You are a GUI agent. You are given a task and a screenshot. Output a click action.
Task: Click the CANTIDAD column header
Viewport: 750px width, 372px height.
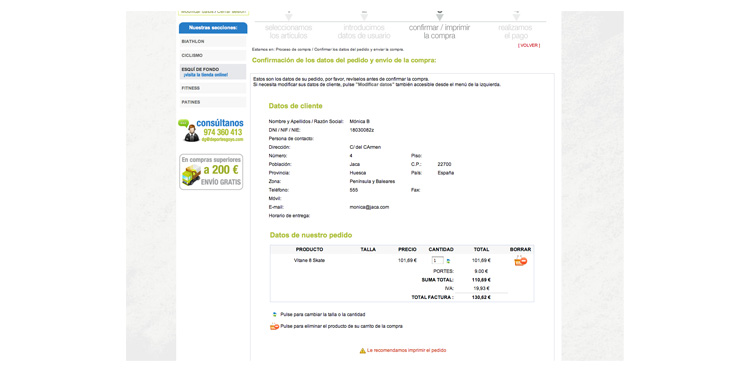[x=441, y=249]
